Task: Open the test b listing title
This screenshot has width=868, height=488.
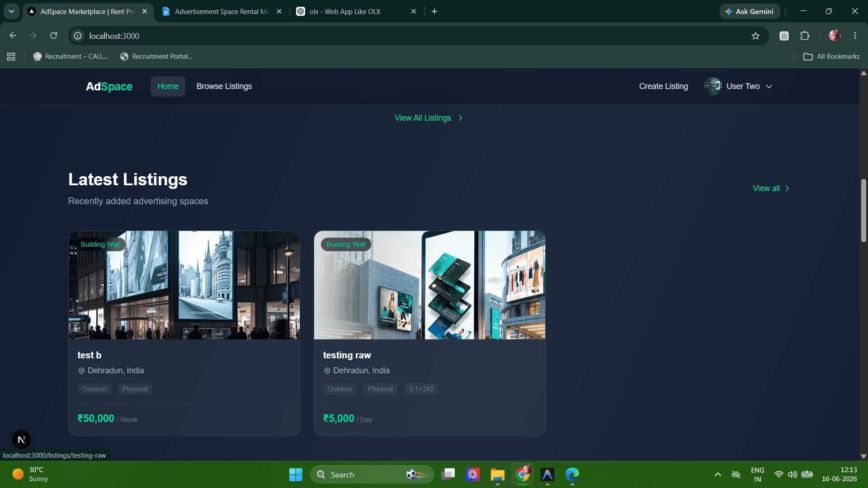Action: click(90, 355)
